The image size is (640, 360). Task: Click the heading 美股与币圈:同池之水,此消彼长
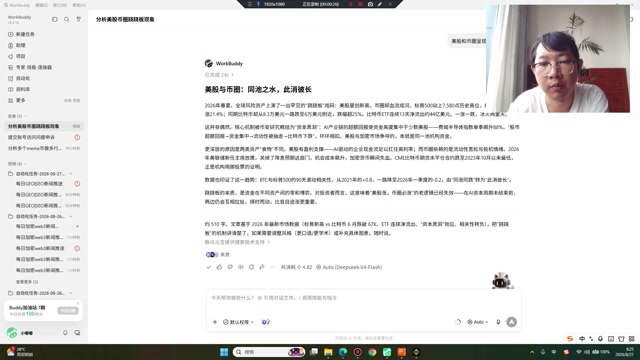point(258,89)
